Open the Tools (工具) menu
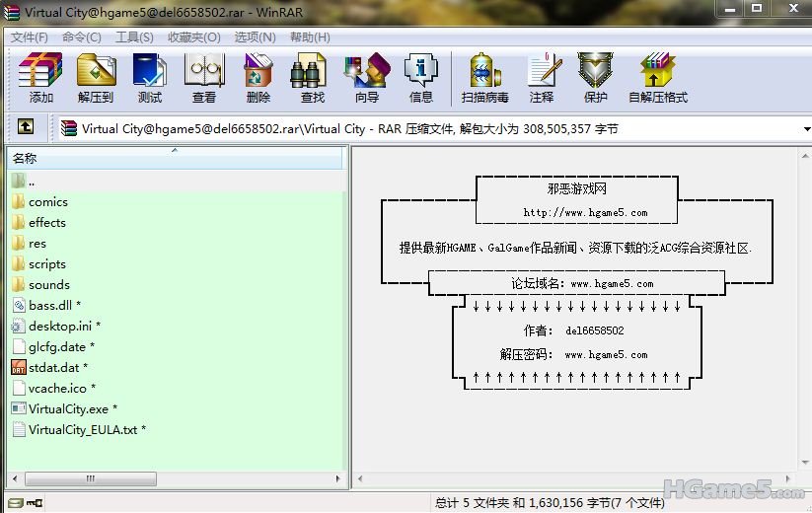The image size is (812, 513). point(134,37)
